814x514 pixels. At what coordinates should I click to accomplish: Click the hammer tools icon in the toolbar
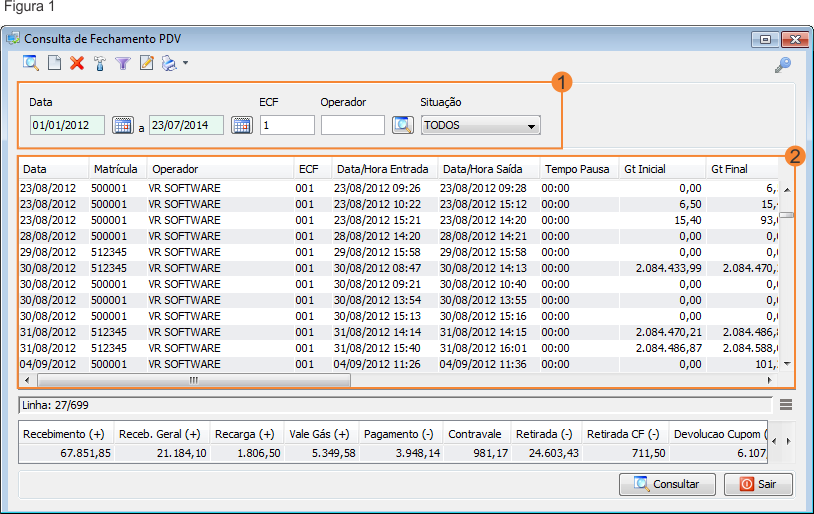100,63
